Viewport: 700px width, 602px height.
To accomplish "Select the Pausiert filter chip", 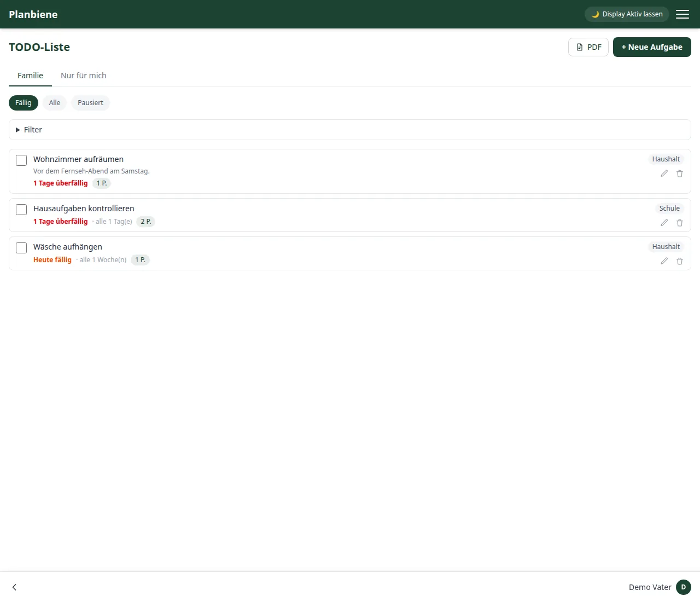I will tap(90, 103).
